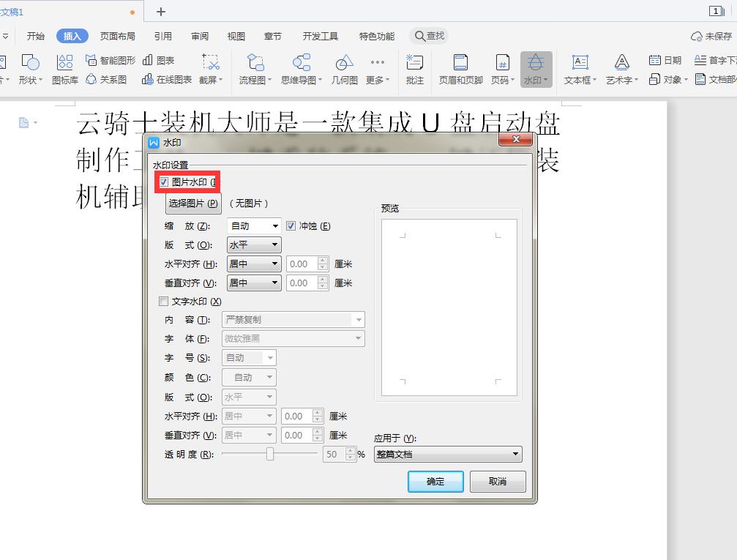Open the icon library (图标库)
737x560 pixels.
point(65,69)
